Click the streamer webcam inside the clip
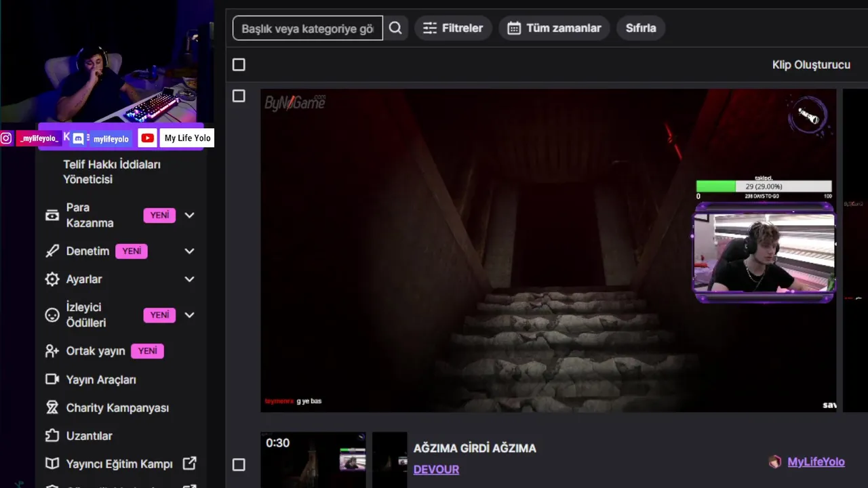 pos(764,253)
